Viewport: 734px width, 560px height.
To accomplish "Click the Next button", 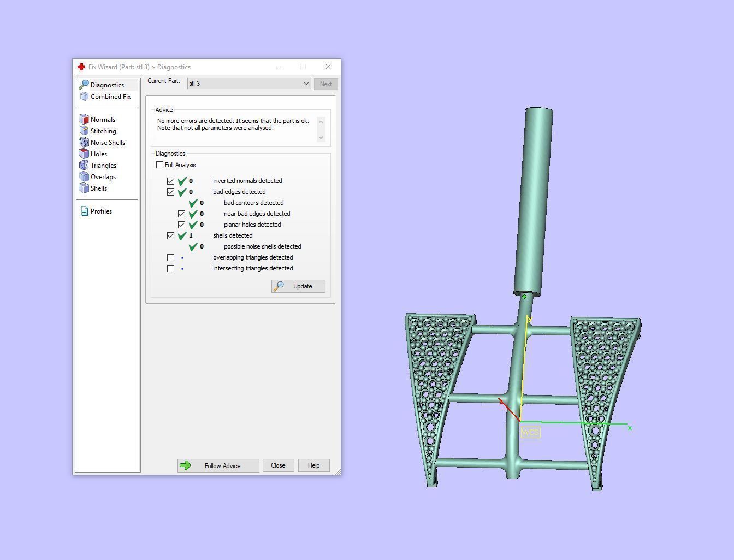I will pos(325,84).
